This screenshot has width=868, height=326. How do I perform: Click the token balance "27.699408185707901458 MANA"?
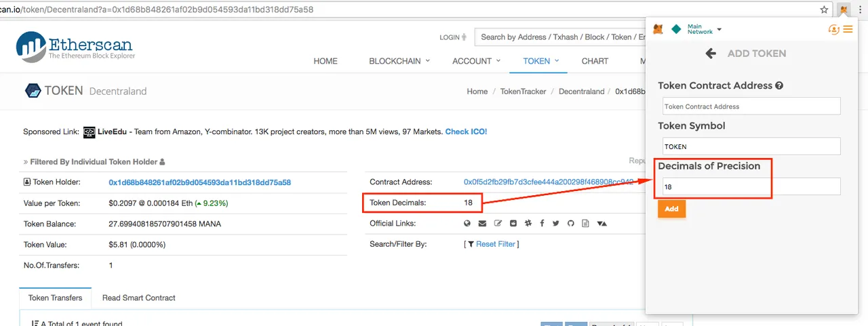coord(165,224)
